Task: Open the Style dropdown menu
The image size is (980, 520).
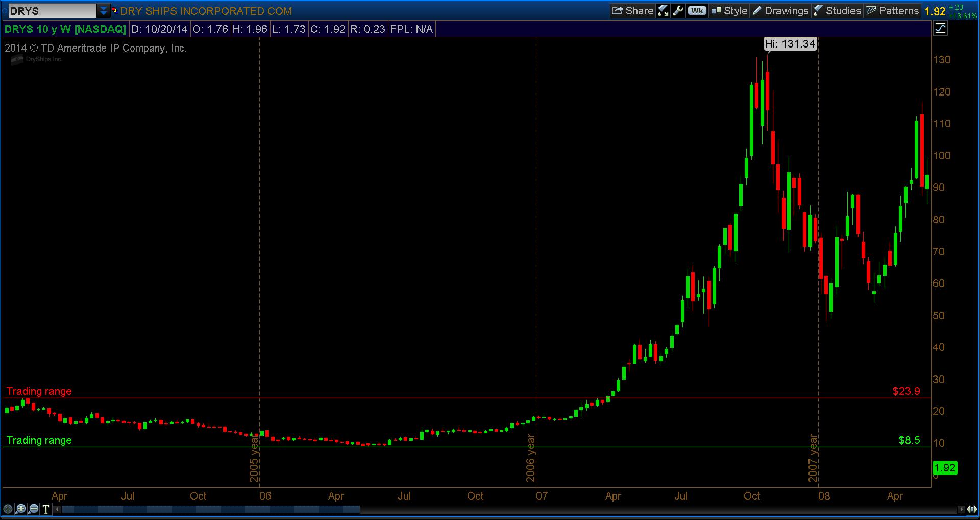Action: point(729,11)
